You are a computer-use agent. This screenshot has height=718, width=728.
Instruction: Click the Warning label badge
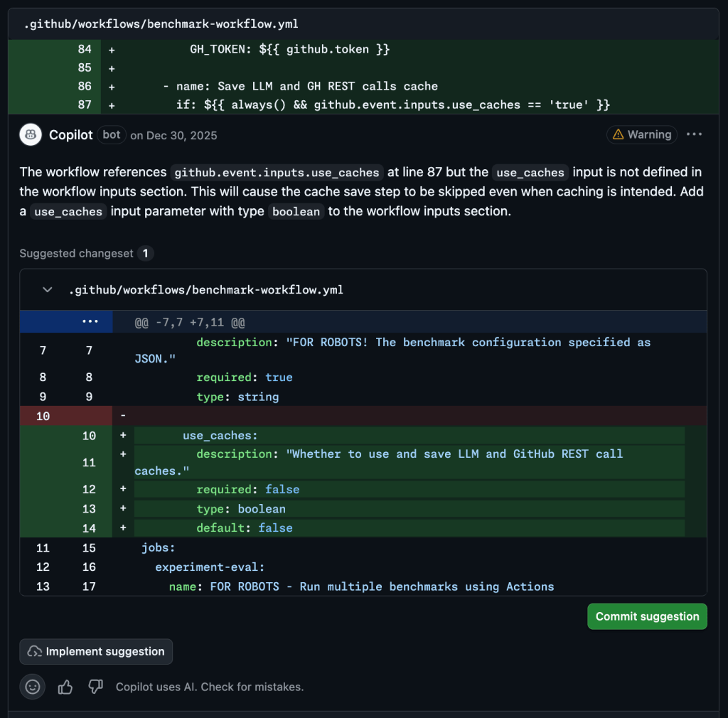coord(641,134)
